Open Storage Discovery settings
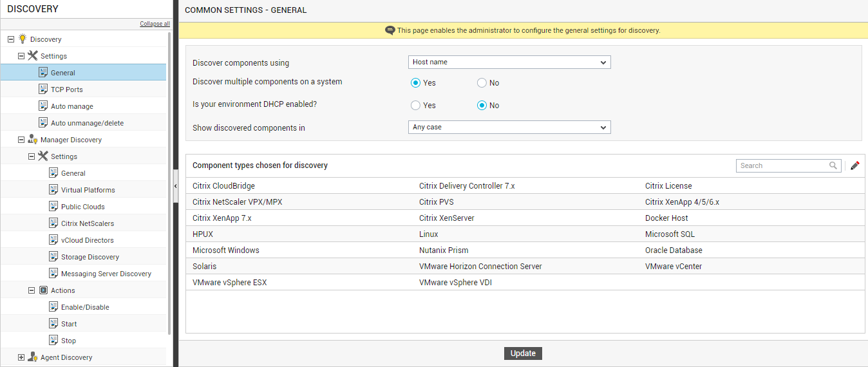 90,257
